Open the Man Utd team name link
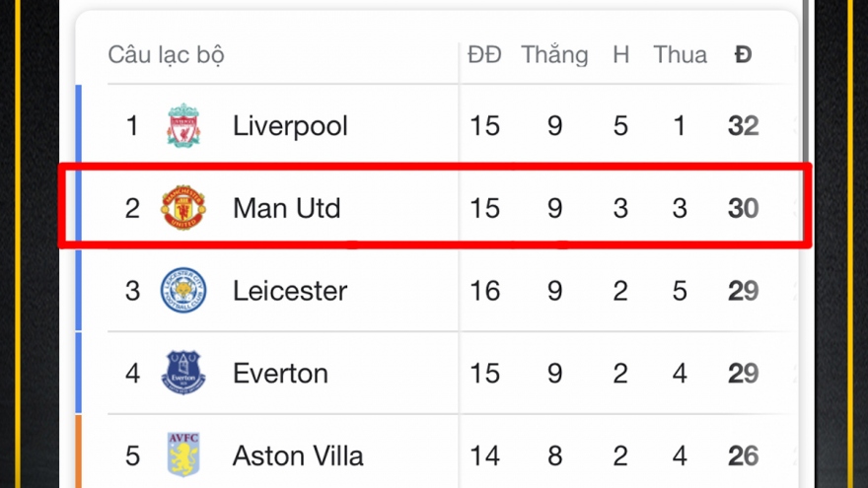Screen dimensions: 868x488 click(x=286, y=208)
